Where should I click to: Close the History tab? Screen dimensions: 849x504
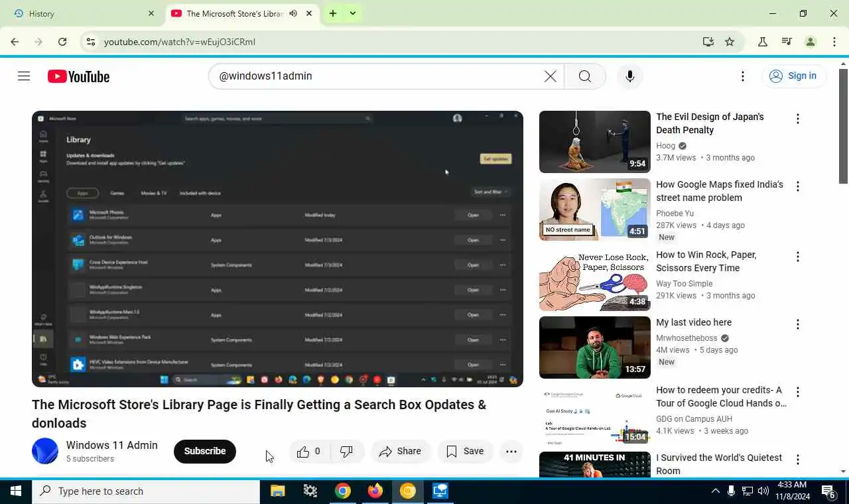coord(151,13)
